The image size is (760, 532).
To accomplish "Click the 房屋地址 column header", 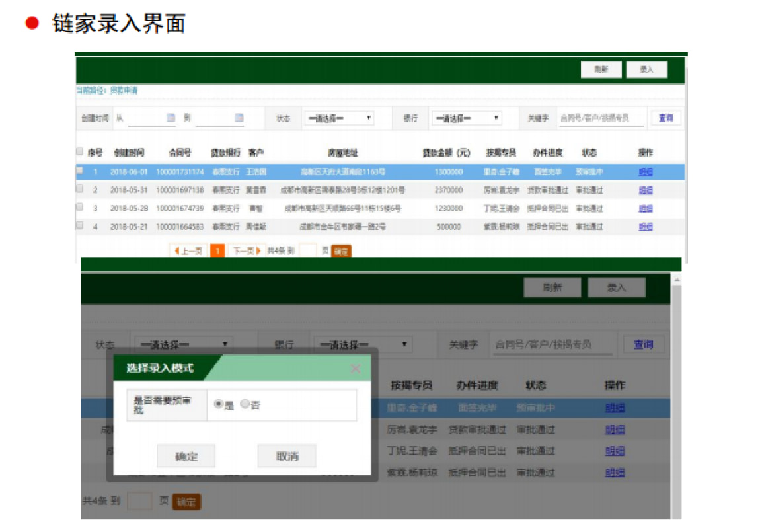I will coord(343,153).
